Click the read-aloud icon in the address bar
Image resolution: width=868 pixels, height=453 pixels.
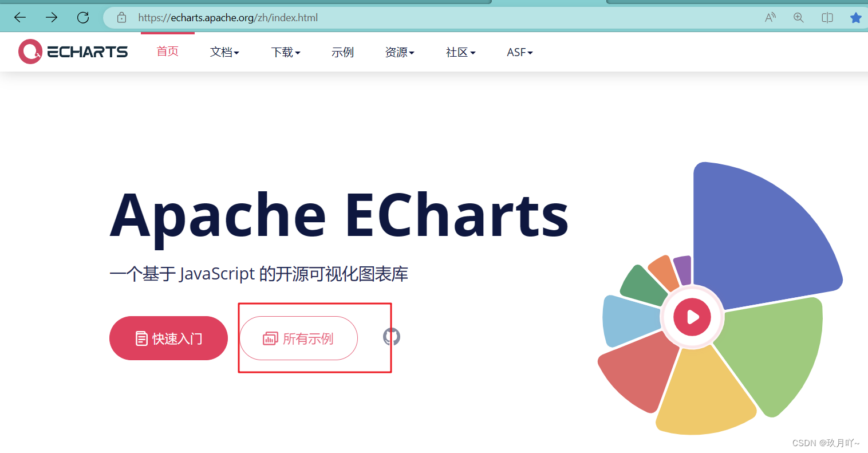click(770, 18)
